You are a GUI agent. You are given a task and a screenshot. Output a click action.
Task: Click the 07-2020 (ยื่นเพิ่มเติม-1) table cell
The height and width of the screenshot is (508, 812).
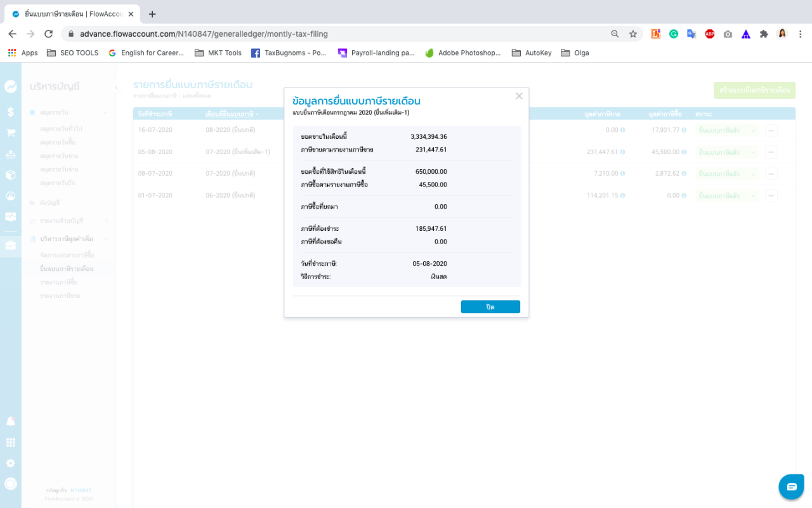[x=238, y=152]
